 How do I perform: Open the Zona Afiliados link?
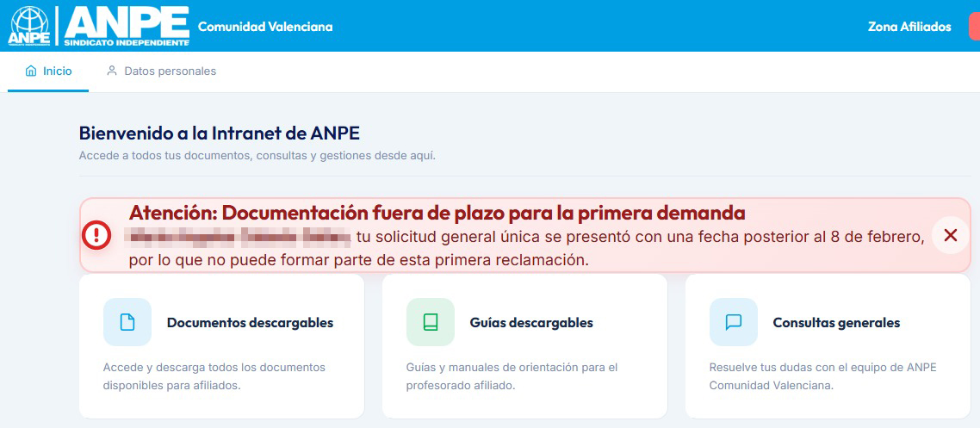(x=909, y=27)
